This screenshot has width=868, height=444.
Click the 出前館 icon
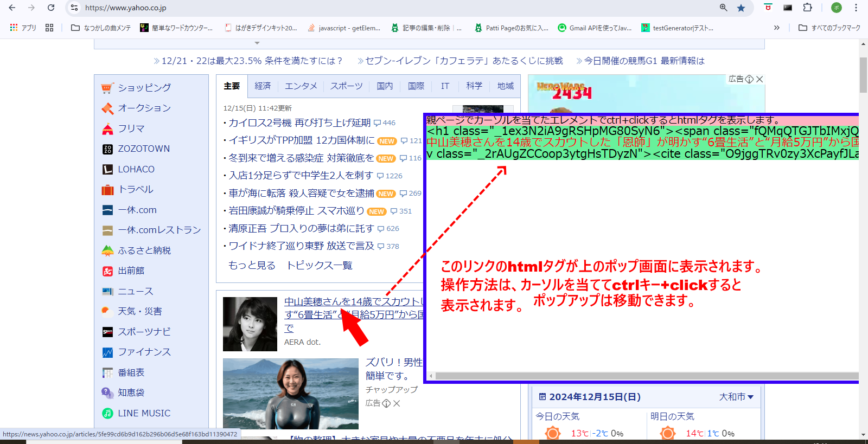(x=107, y=271)
